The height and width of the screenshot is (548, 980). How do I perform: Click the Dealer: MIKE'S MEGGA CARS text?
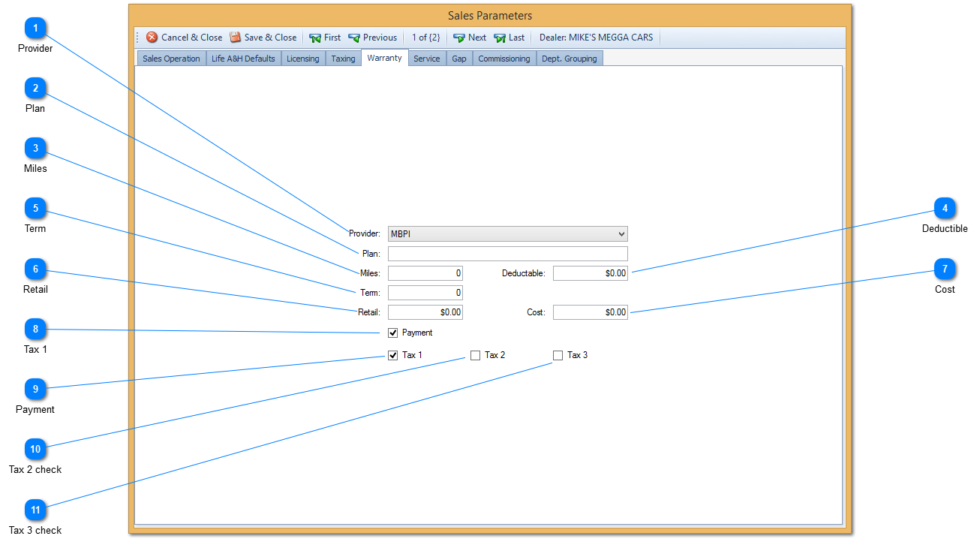click(597, 38)
